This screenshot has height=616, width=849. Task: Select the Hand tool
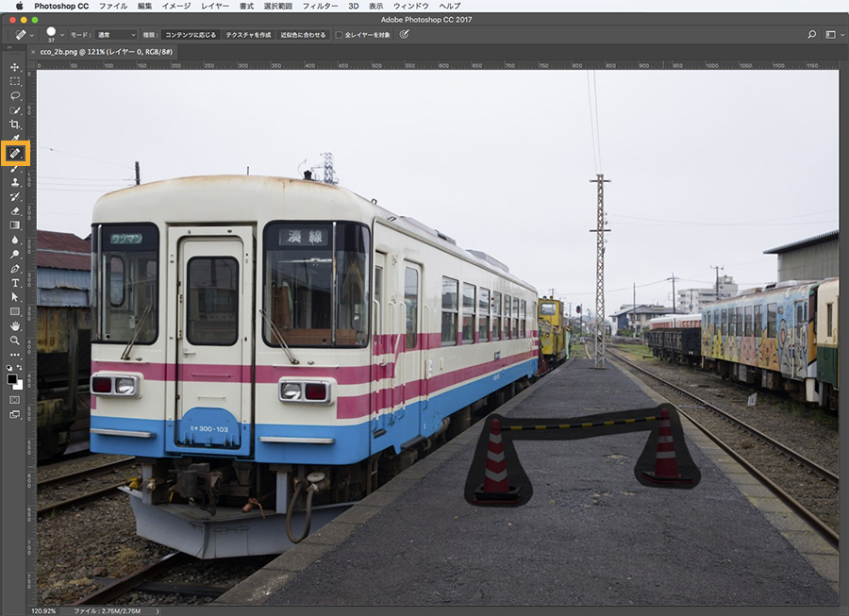point(14,325)
